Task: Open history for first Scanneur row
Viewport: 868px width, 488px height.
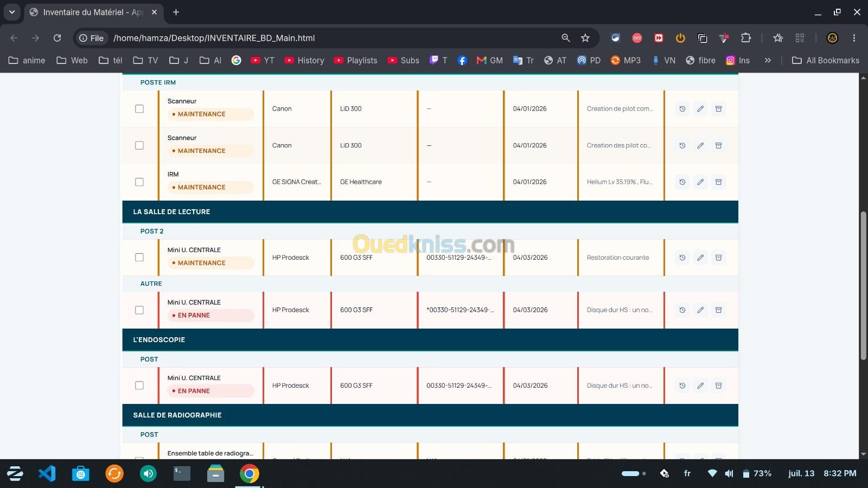Action: coord(682,109)
